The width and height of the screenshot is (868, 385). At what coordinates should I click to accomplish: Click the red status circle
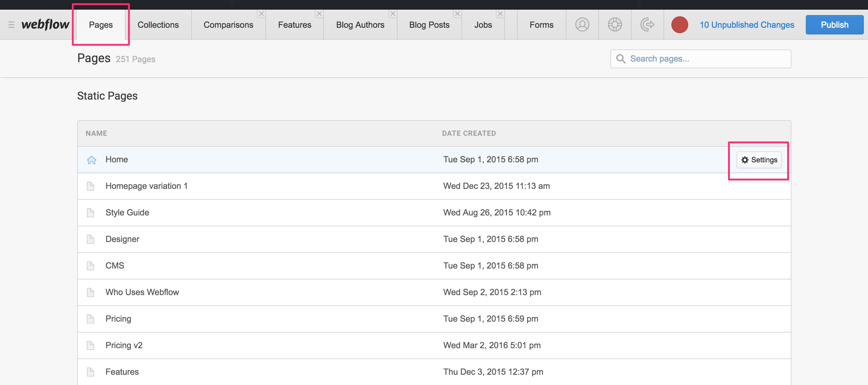pos(679,25)
